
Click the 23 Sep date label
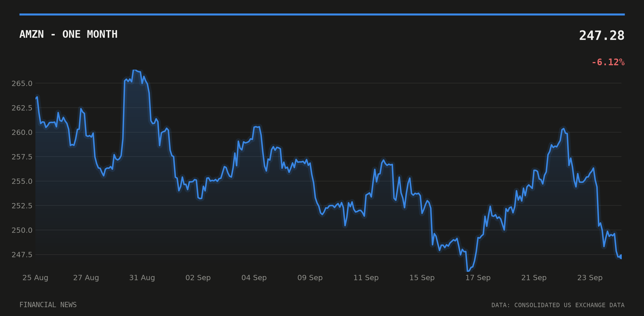(x=590, y=278)
